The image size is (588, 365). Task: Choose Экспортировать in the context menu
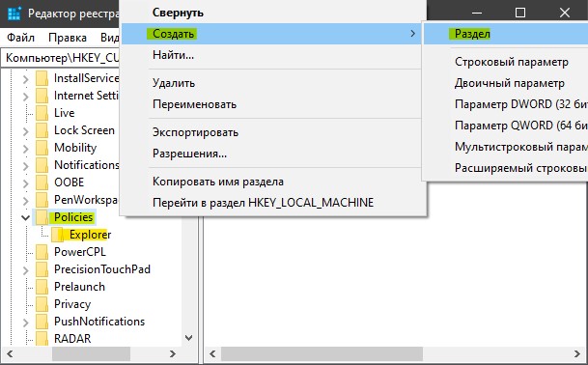(272, 132)
